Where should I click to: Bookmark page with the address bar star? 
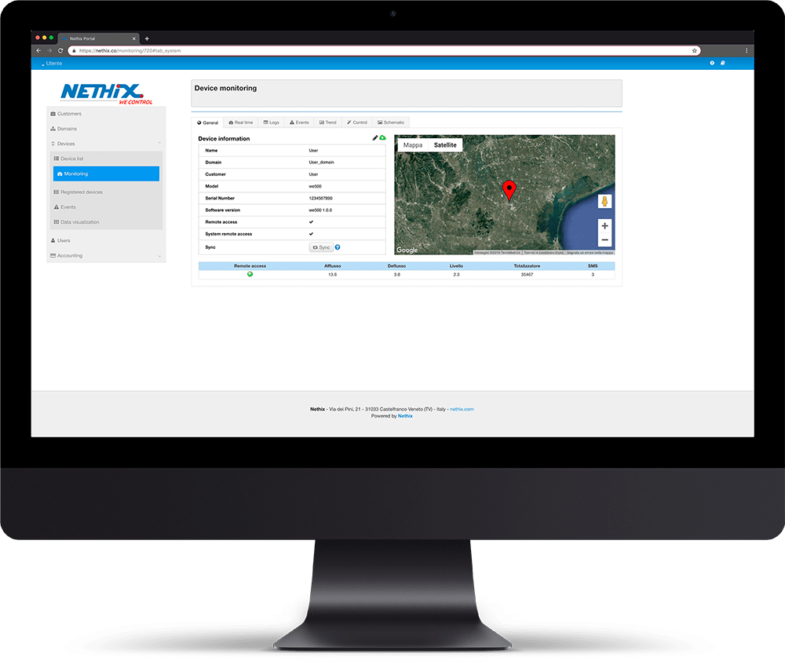[695, 50]
